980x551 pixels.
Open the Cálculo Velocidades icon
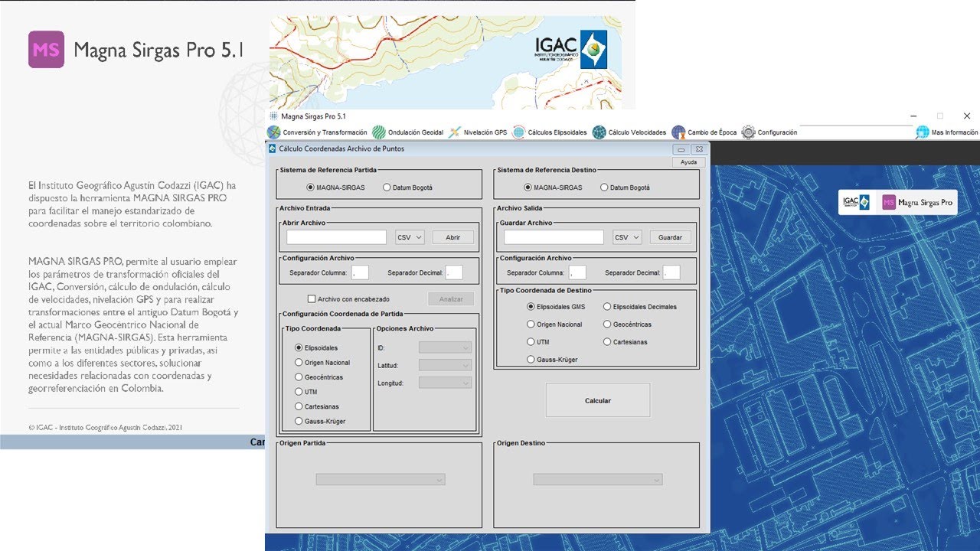click(x=599, y=132)
